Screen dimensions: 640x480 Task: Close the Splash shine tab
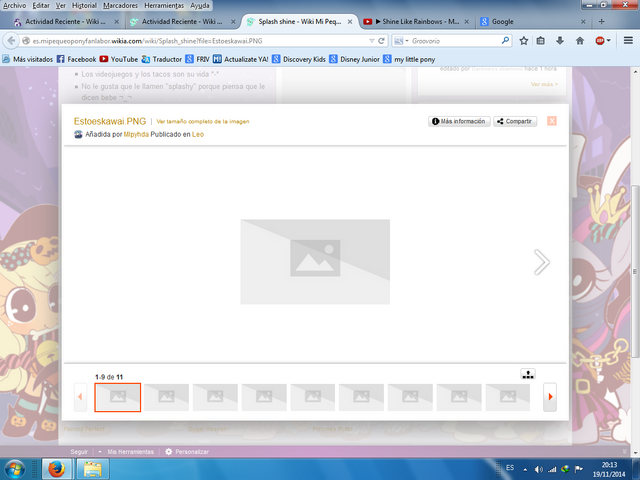[350, 22]
